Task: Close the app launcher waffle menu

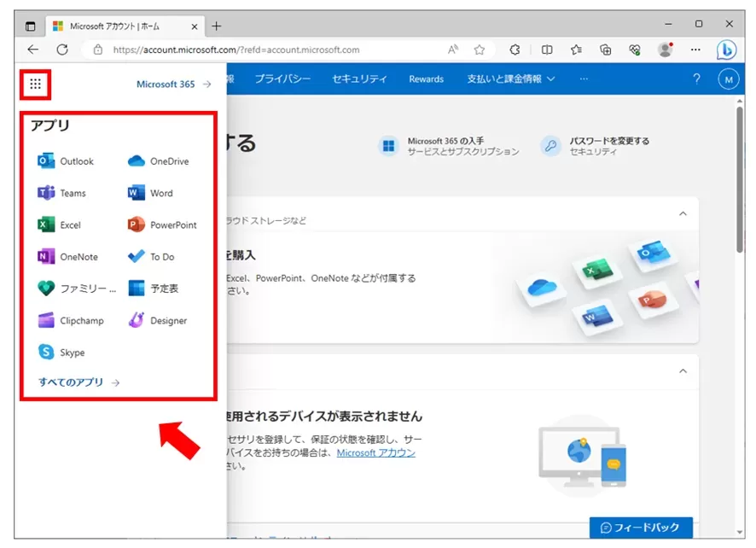Action: 35,85
